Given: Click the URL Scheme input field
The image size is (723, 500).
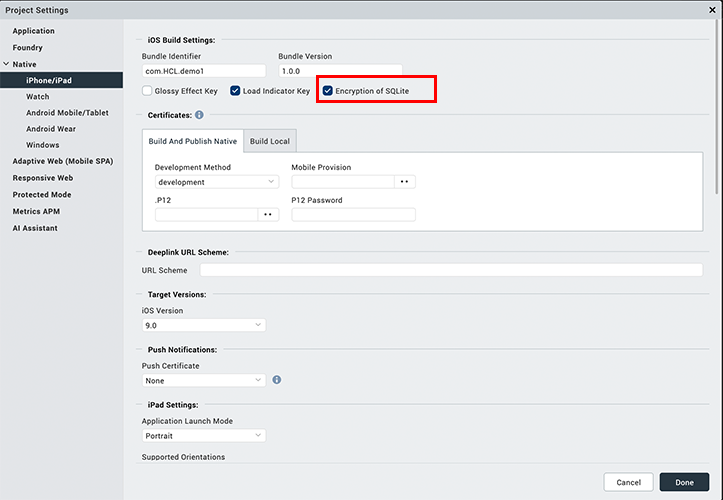Looking at the screenshot, I should click(x=450, y=270).
